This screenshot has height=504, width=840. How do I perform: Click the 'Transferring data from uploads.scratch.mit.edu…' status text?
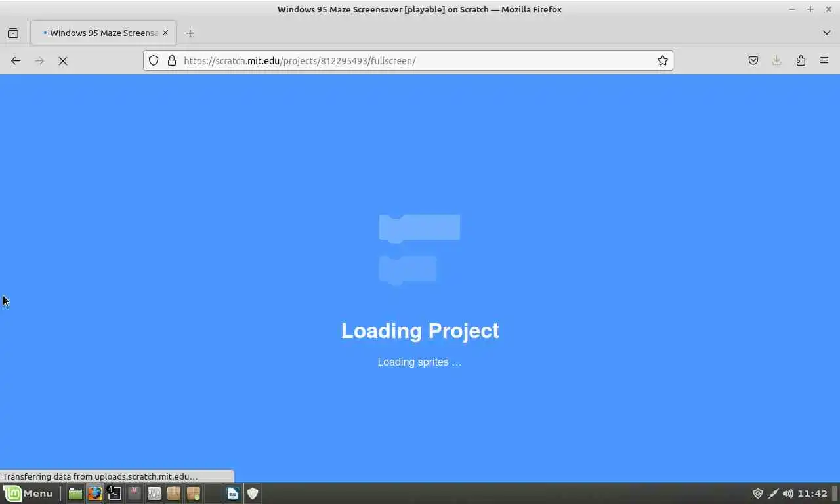click(100, 476)
